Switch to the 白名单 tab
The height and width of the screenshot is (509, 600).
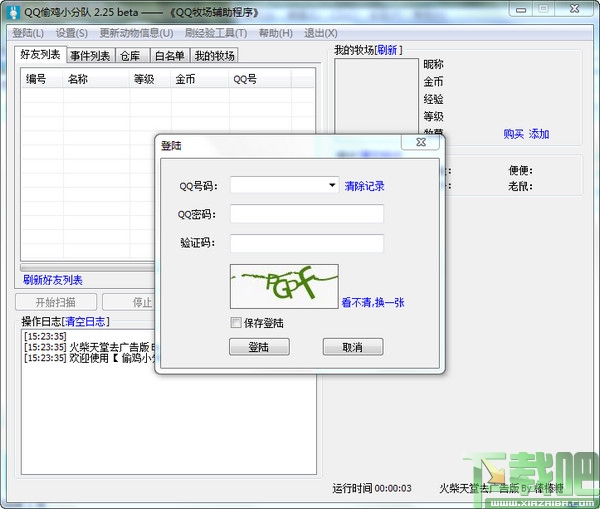click(170, 56)
